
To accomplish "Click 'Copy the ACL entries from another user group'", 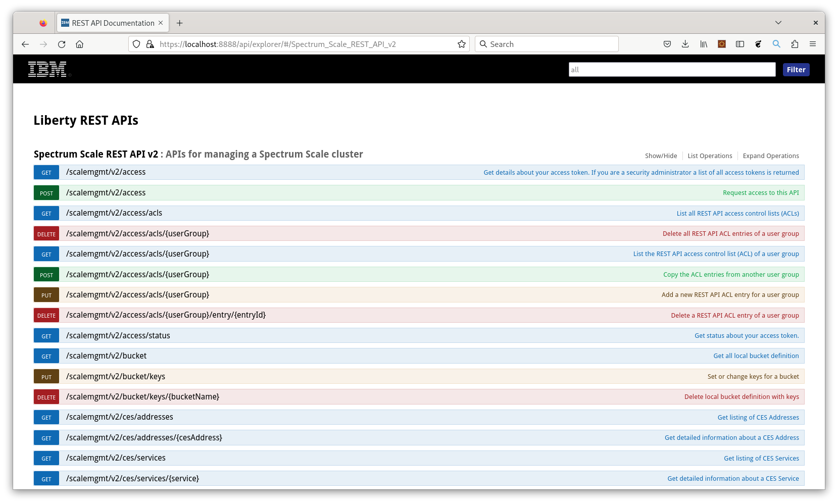I will tap(731, 275).
